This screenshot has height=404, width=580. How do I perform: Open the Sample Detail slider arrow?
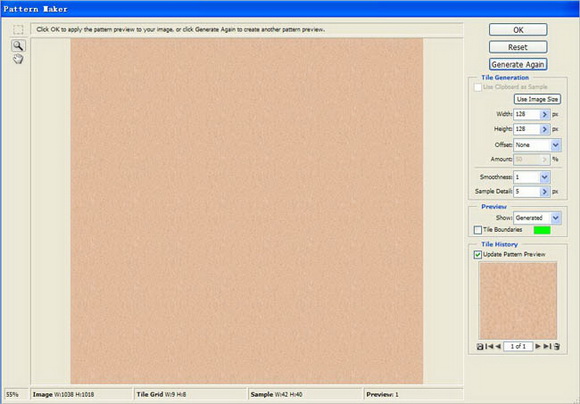544,192
